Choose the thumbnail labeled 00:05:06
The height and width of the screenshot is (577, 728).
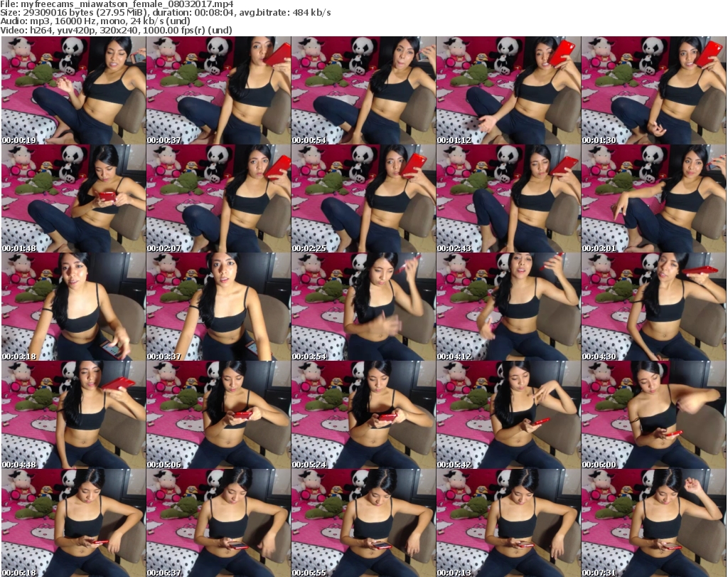[219, 415]
